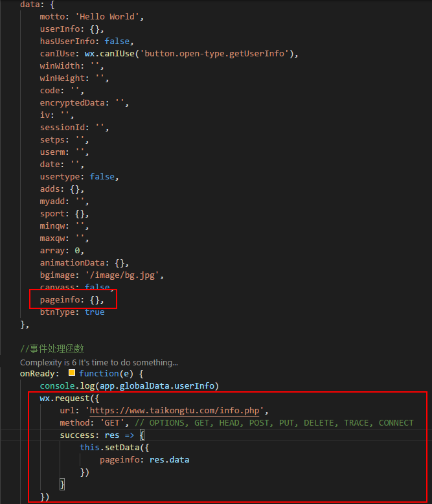Click the 'data: {' line at top

[37, 5]
